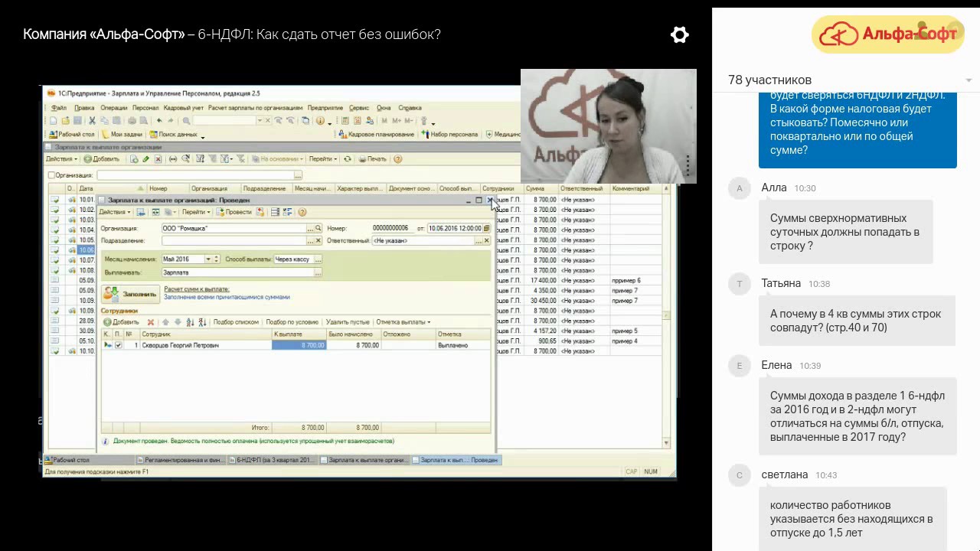980x551 pixels.
Task: Open the Выплачивать selection button
Action: [318, 272]
